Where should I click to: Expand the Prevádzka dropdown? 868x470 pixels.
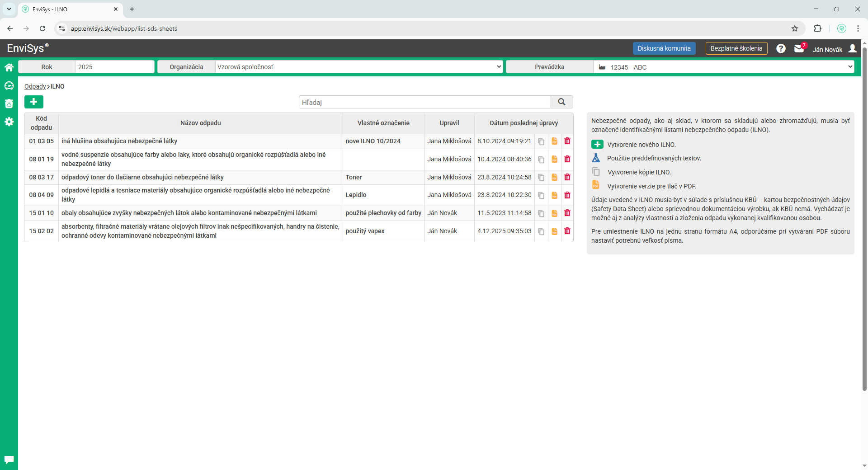click(x=723, y=67)
